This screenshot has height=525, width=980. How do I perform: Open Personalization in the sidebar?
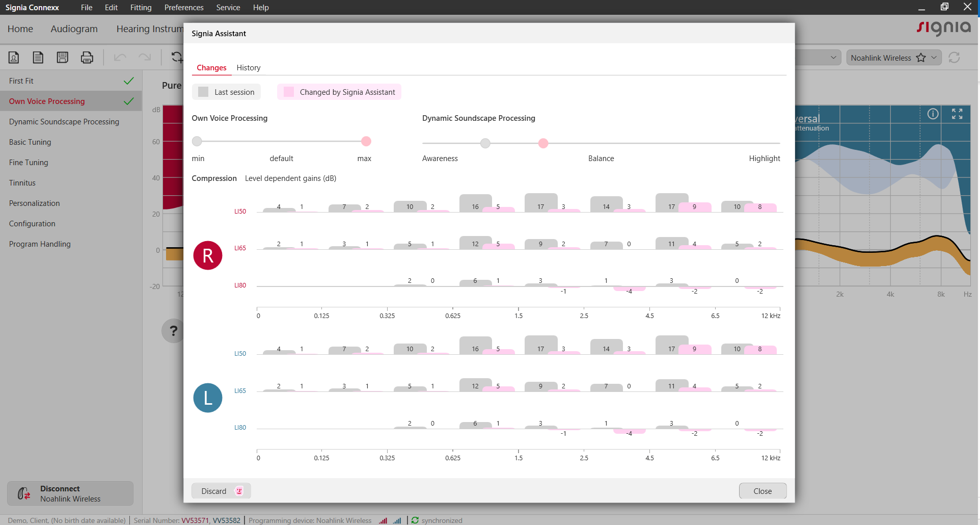coord(71,203)
